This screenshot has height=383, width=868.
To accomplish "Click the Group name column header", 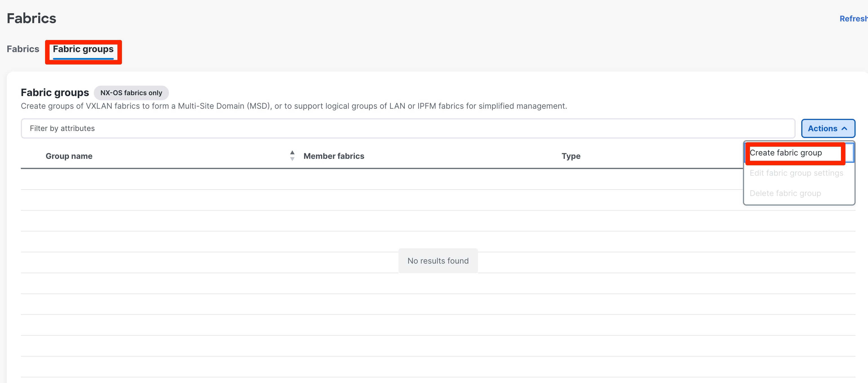I will (x=69, y=156).
